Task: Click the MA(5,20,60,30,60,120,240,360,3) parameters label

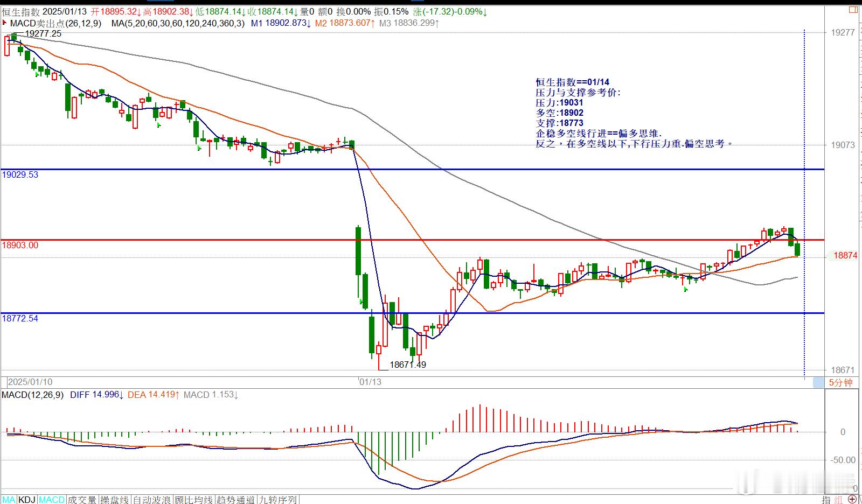Action: coord(178,23)
